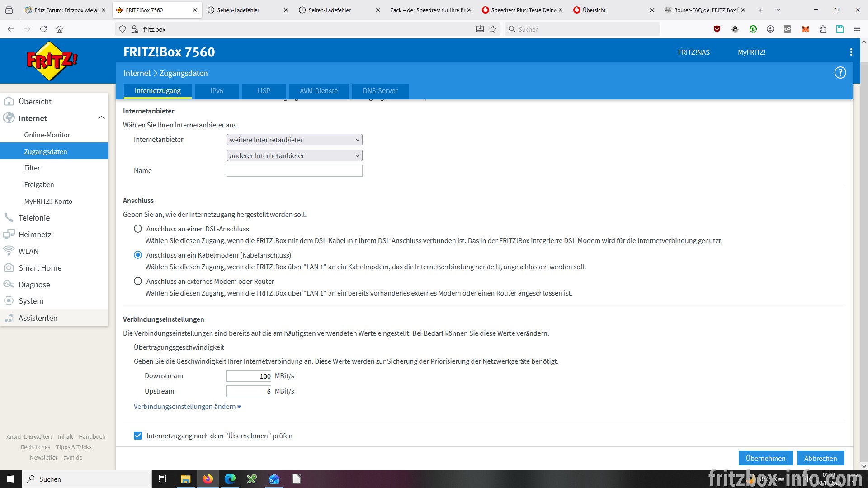This screenshot has height=488, width=868.
Task: Click the Name input field
Action: coord(294,171)
